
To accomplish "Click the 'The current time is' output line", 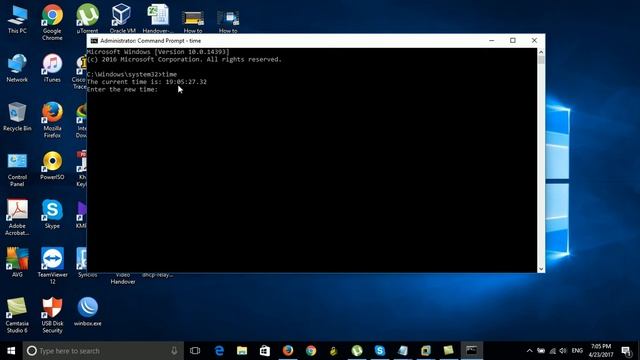I will [x=147, y=82].
